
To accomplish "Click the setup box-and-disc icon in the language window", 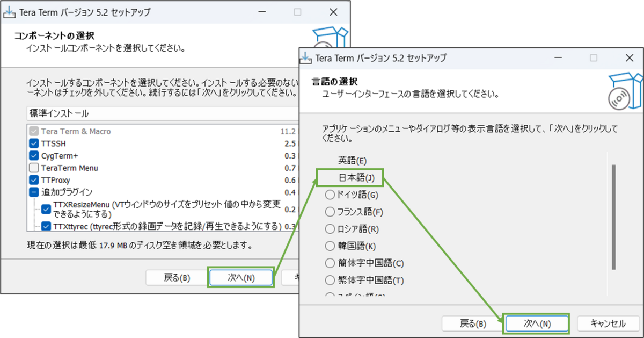I will pyautogui.click(x=625, y=90).
